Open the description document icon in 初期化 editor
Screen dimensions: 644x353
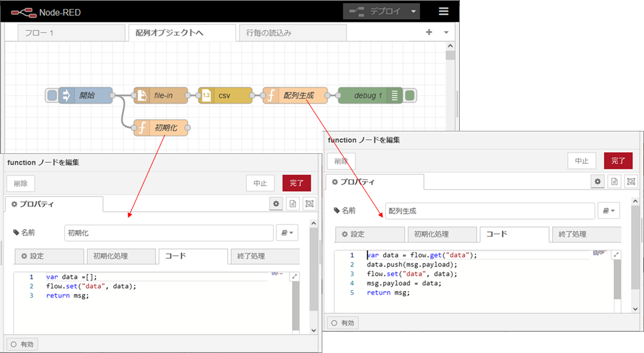tap(293, 204)
